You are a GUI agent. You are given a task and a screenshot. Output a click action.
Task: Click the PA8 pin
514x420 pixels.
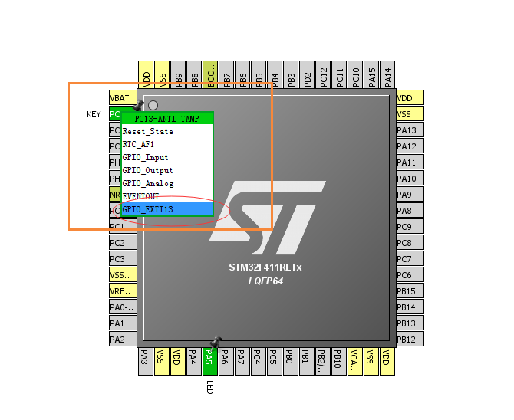410,211
